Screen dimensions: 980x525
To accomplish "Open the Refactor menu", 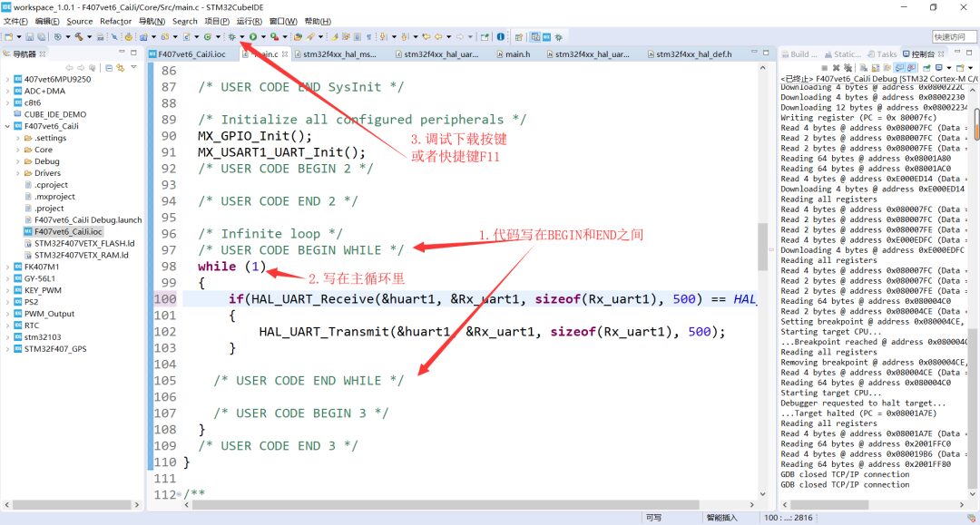I will click(115, 21).
